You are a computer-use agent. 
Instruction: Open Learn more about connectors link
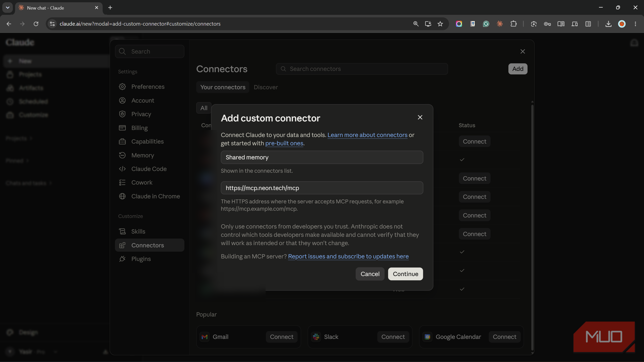pos(367,135)
